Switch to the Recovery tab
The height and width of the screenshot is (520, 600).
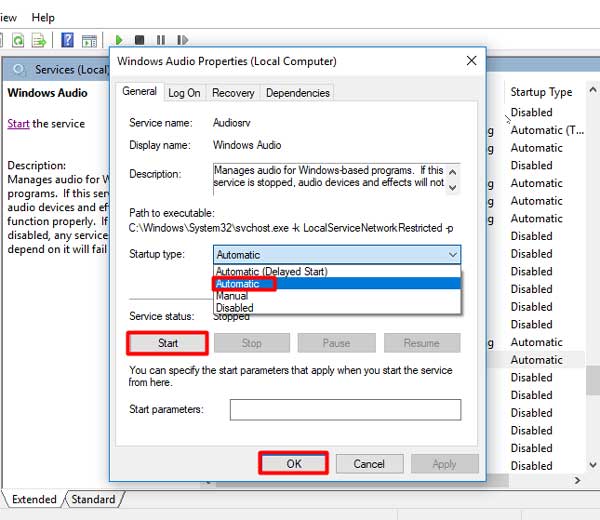(x=233, y=93)
